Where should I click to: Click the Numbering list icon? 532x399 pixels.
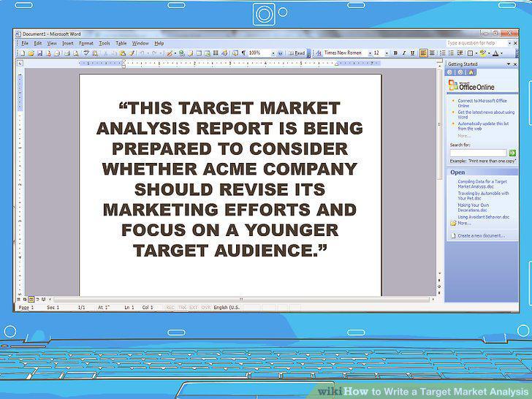[x=443, y=53]
